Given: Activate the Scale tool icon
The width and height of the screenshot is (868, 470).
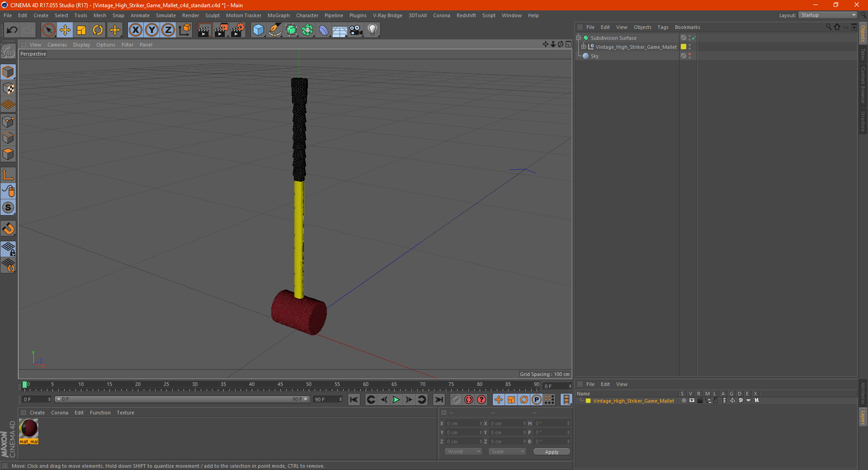Looking at the screenshot, I should click(81, 30).
